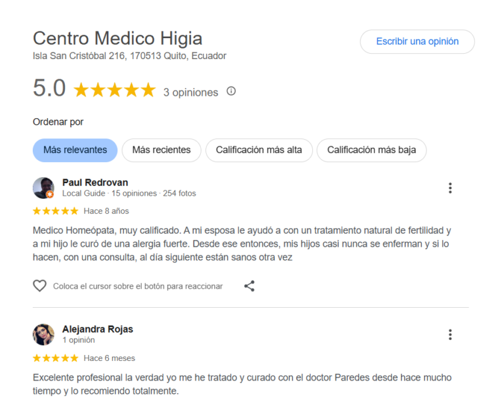The image size is (504, 420).
Task: Click the five gold stars next to 5.0
Action: 115,90
